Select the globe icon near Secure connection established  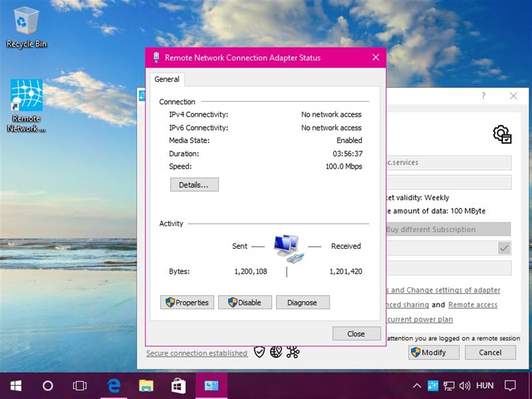click(x=276, y=351)
